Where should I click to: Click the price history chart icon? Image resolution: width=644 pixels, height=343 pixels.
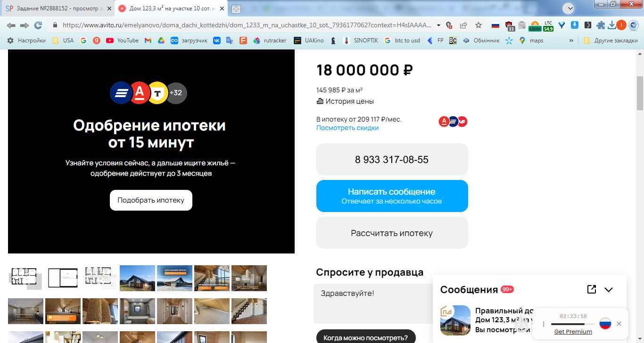pos(320,101)
